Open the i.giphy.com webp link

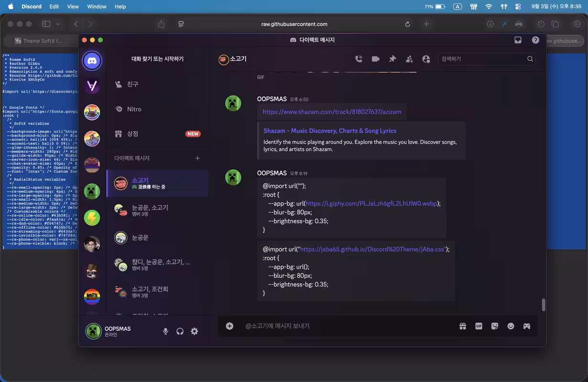click(371, 203)
